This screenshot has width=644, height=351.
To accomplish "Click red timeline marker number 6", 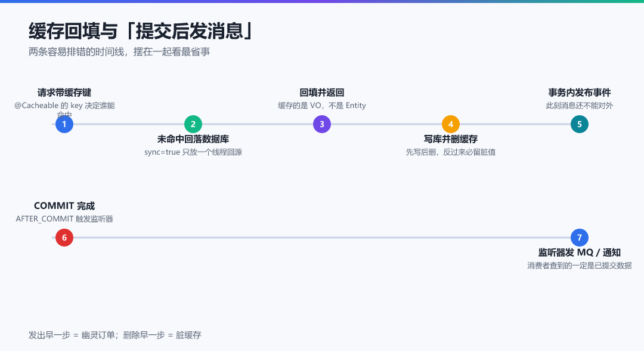I will pyautogui.click(x=64, y=238).
